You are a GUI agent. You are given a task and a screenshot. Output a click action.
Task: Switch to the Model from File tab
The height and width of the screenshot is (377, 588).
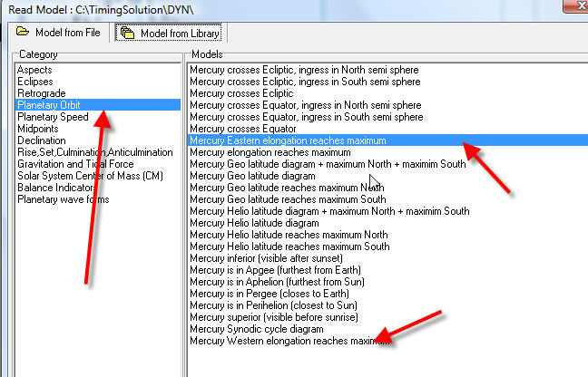click(x=57, y=34)
